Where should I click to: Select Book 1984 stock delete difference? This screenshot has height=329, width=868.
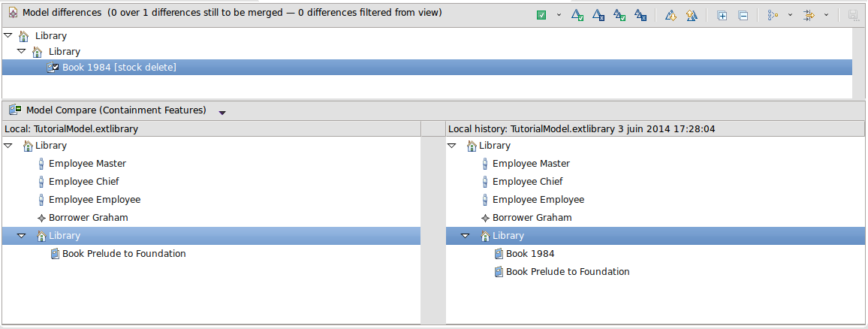point(119,68)
